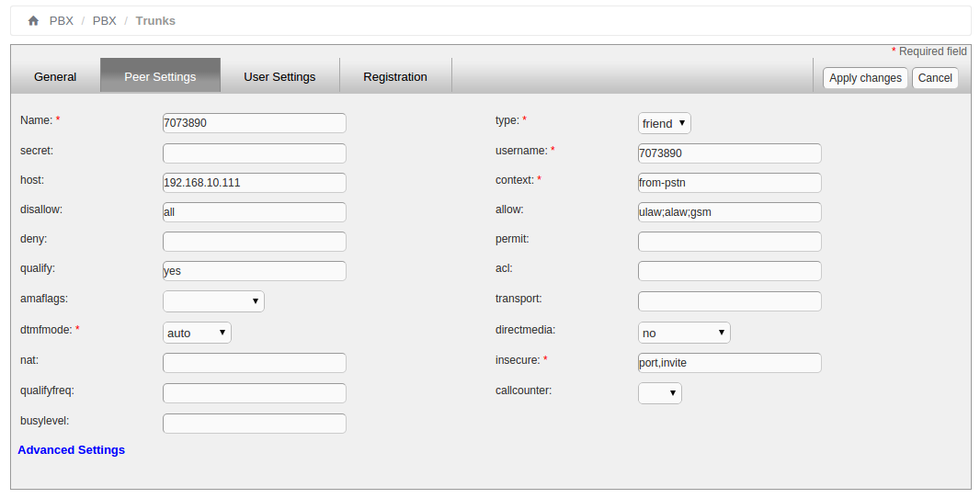The height and width of the screenshot is (498, 980).
Task: Focus the host field with 192.168.10.111
Action: 254,183
